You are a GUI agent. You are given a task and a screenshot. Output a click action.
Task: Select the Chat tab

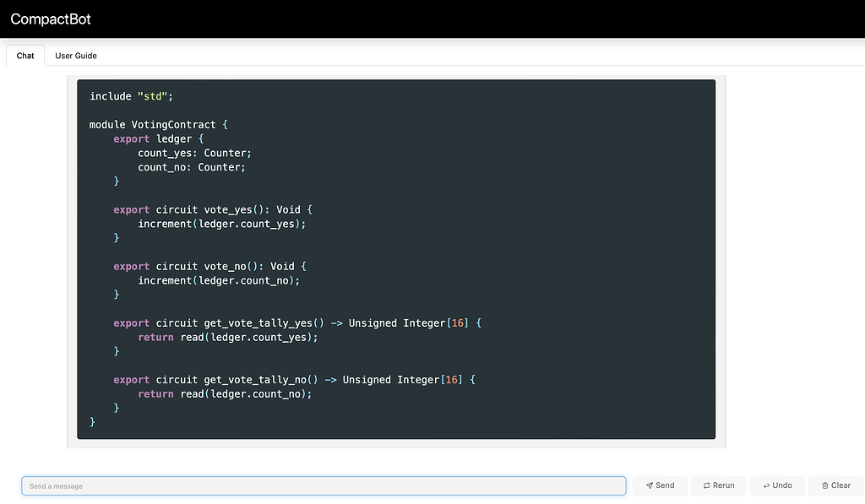point(24,56)
